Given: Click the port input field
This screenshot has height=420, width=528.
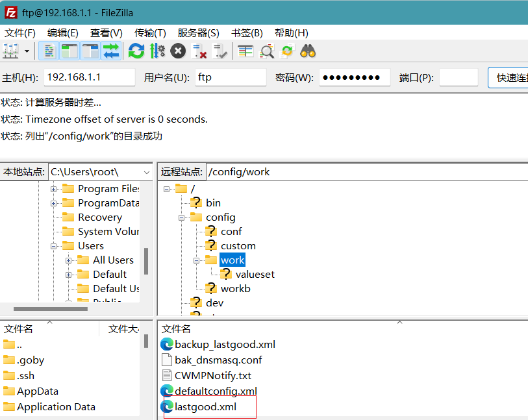Looking at the screenshot, I should coord(459,77).
